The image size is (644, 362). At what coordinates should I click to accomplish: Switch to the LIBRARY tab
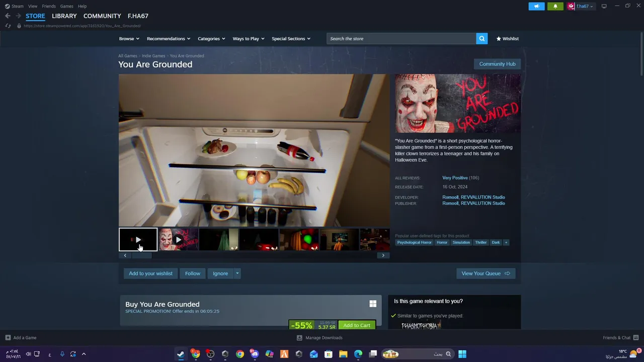click(x=64, y=16)
